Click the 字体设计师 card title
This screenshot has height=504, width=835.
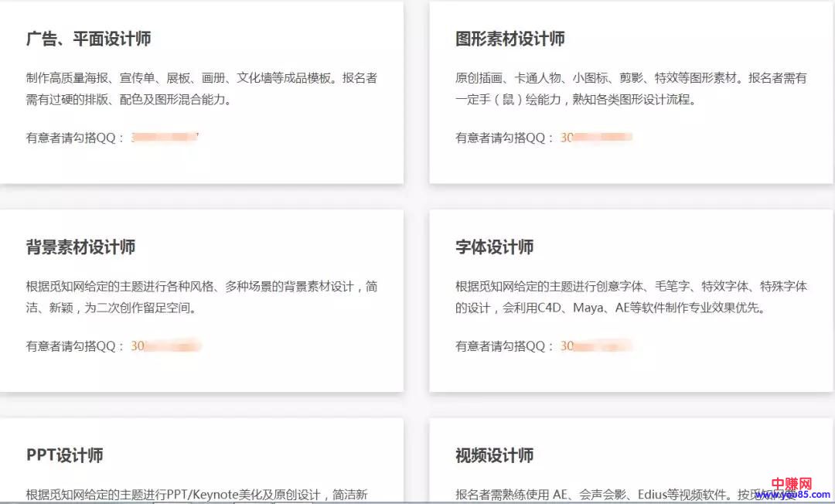point(494,247)
